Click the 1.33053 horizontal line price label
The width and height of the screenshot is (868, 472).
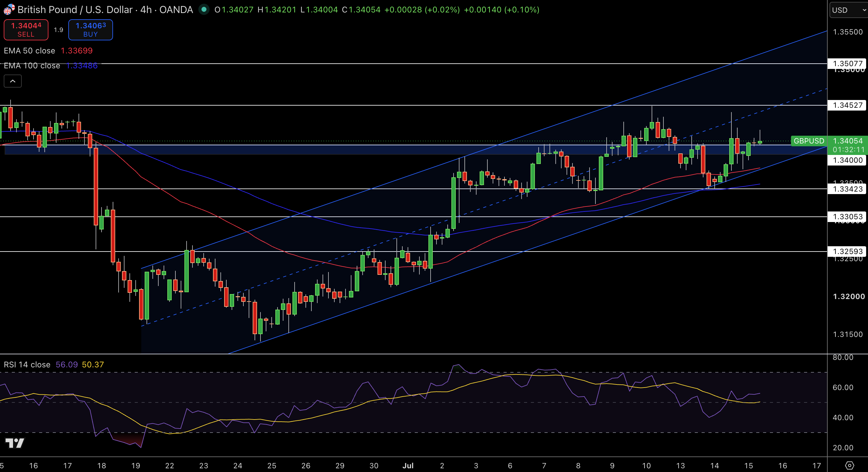[x=848, y=216]
